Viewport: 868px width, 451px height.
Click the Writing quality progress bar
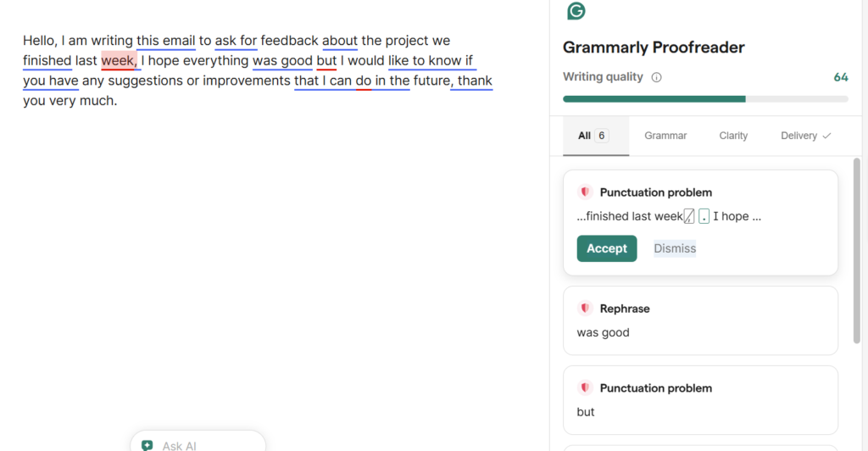click(x=705, y=99)
